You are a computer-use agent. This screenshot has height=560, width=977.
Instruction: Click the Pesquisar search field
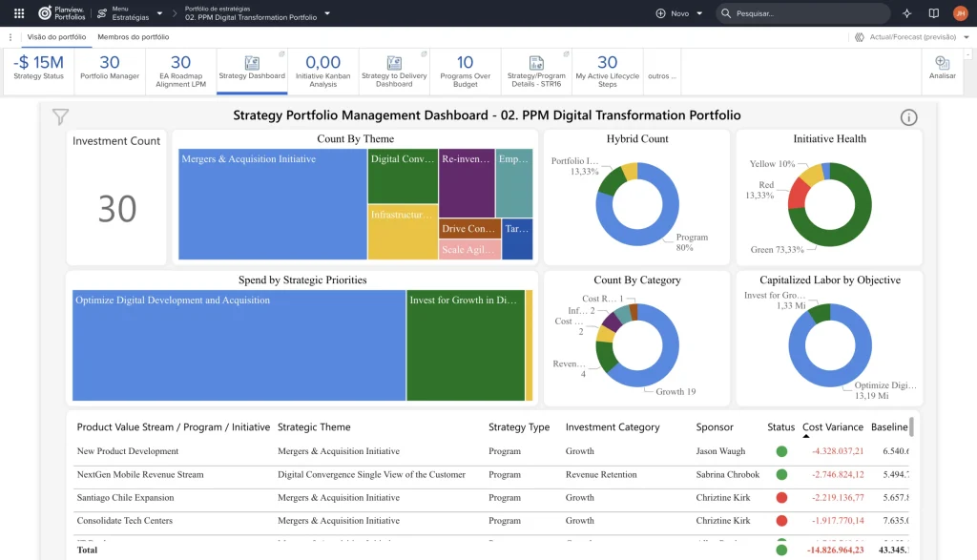803,13
